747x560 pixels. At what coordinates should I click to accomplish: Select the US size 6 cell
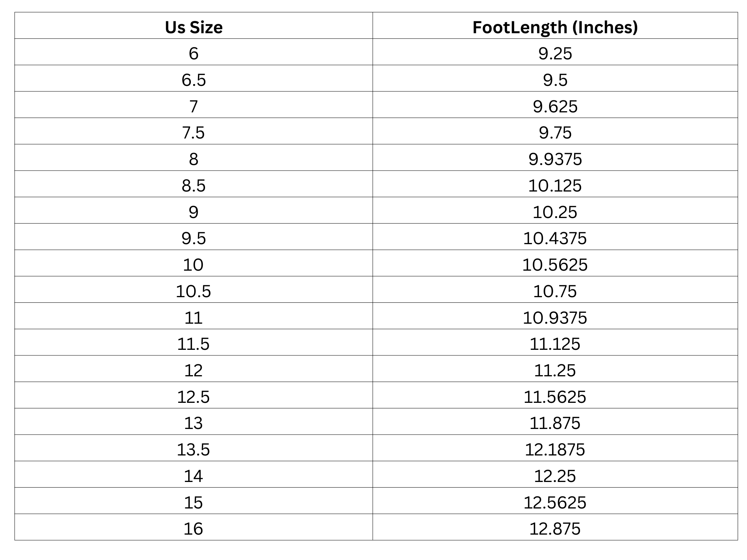coord(193,52)
